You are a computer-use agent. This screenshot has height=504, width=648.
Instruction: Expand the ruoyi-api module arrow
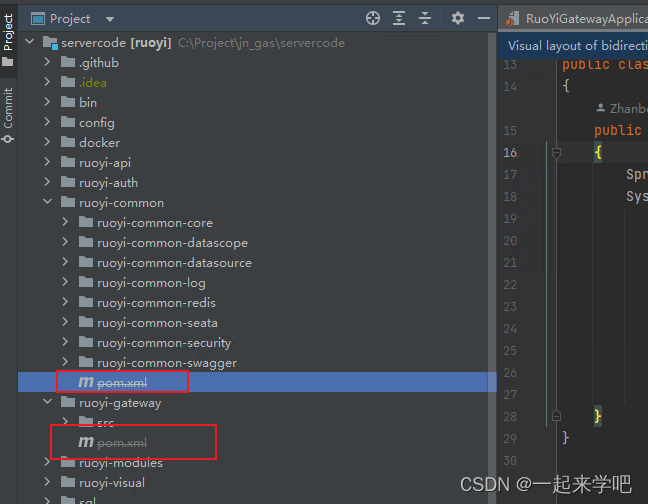pyautogui.click(x=47, y=162)
